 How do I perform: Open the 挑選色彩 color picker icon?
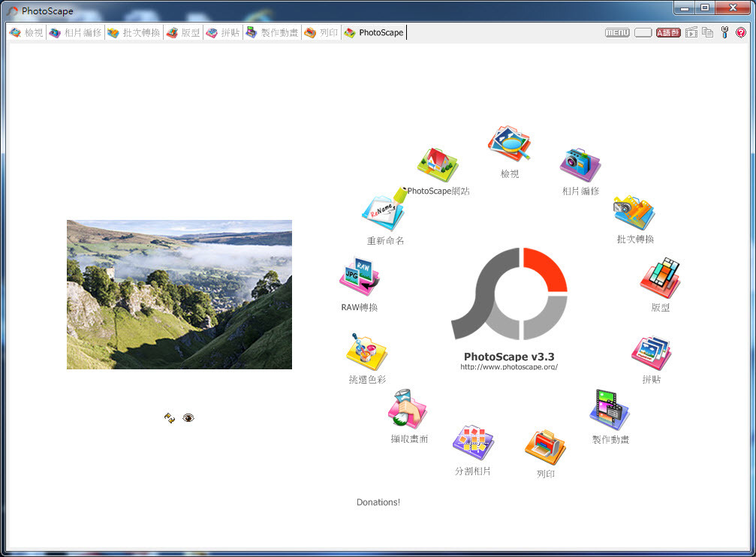tap(367, 351)
